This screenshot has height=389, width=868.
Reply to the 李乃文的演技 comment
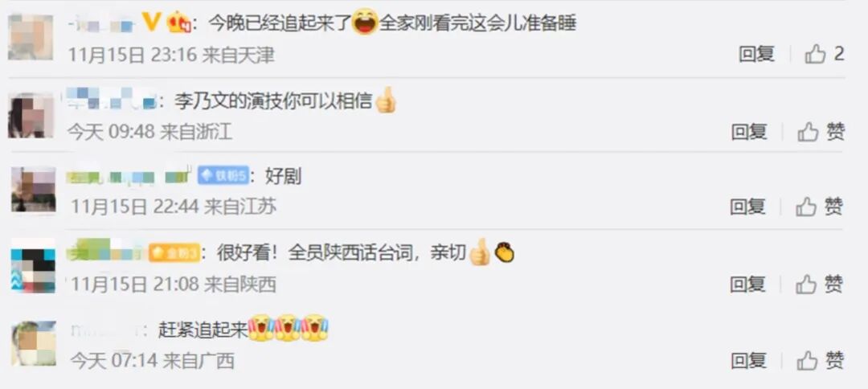(749, 132)
